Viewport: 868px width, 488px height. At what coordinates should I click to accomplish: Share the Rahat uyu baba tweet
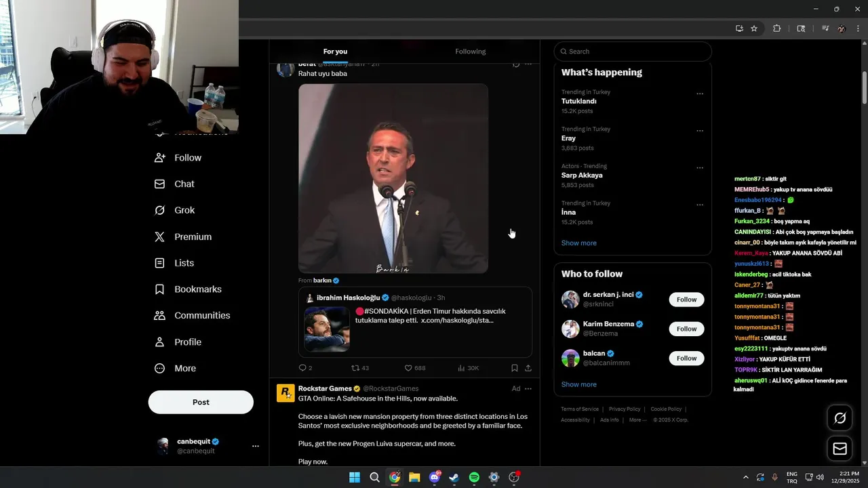(528, 368)
